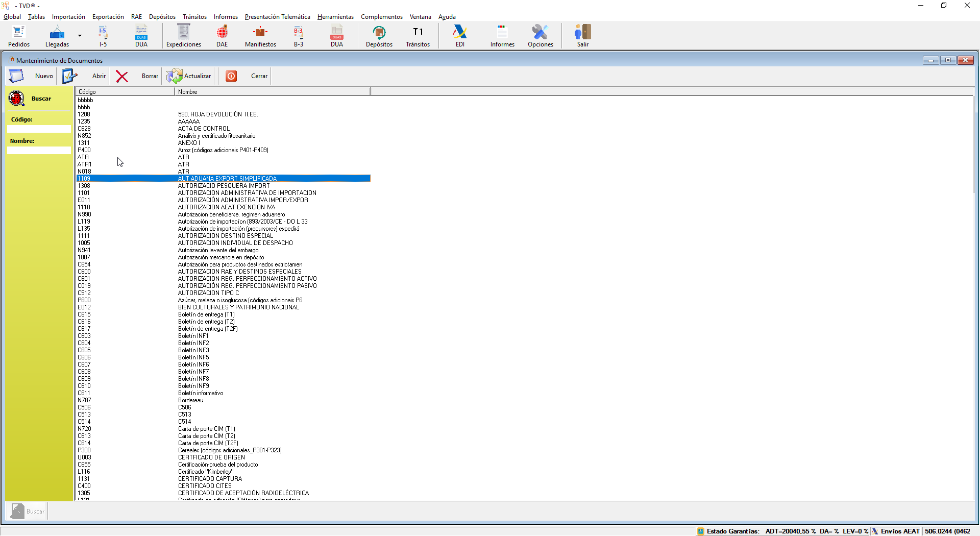Viewport: 980px width, 536px height.
Task: Click Actualizar to refresh the list
Action: point(189,76)
